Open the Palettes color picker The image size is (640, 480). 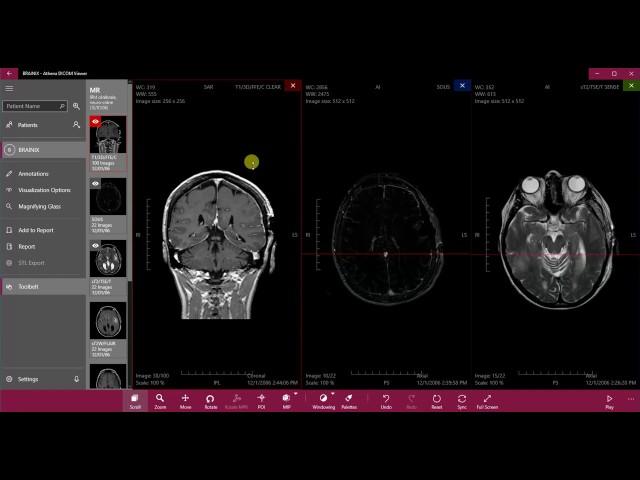349,400
